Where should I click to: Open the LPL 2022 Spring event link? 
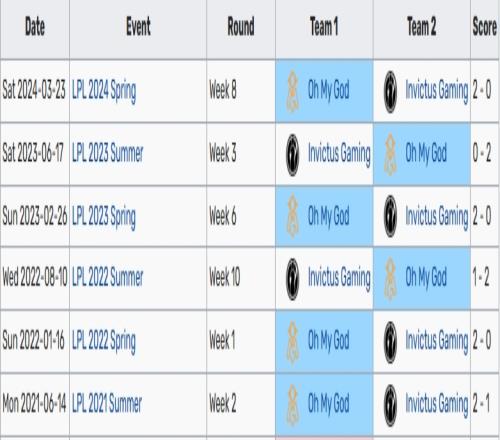click(104, 341)
